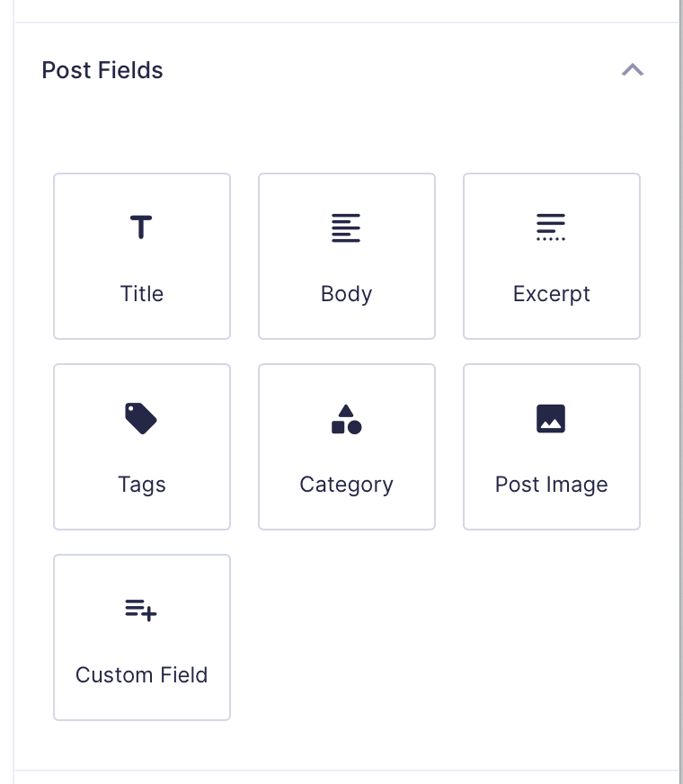
Task: Select the Post Image picture icon
Action: (551, 418)
